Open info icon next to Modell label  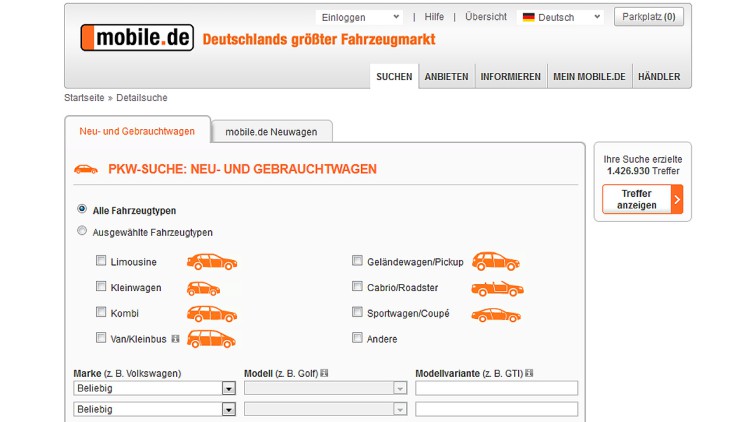(x=324, y=373)
